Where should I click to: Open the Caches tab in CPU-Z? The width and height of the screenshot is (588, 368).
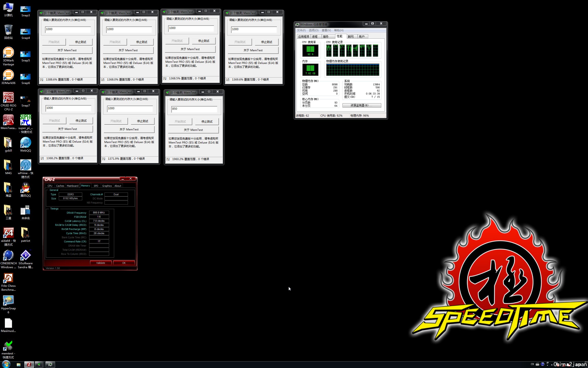(60, 186)
